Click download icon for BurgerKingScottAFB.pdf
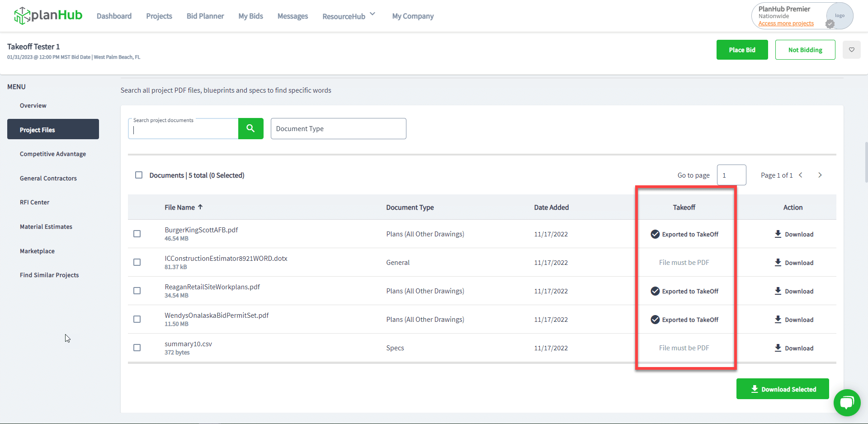The width and height of the screenshot is (868, 424). [778, 234]
